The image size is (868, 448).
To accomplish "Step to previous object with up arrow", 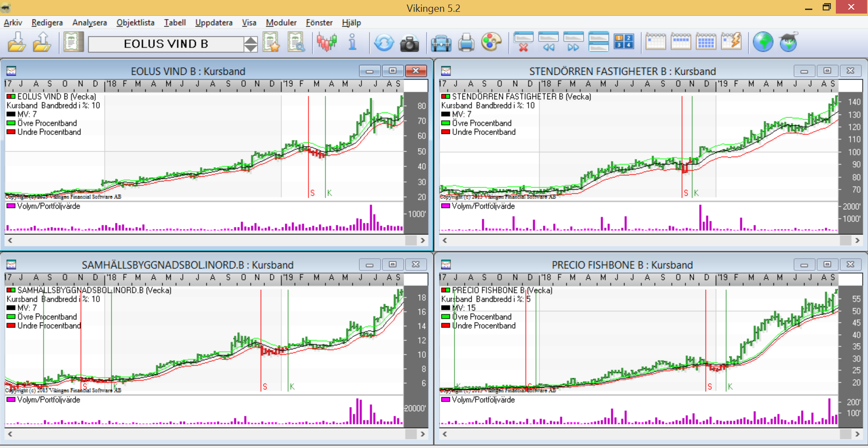I will click(250, 40).
